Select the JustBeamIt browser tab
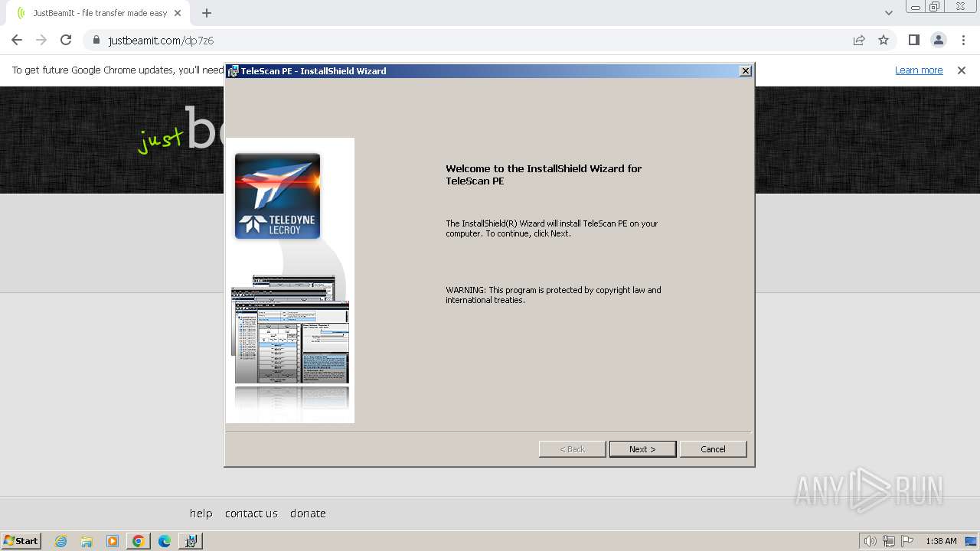The height and width of the screenshot is (551, 980). pyautogui.click(x=98, y=13)
